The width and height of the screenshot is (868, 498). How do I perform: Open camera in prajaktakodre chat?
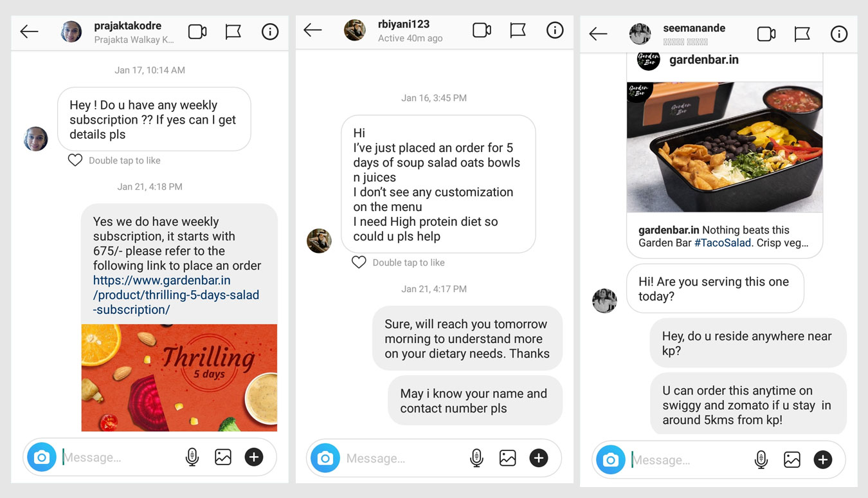42,457
